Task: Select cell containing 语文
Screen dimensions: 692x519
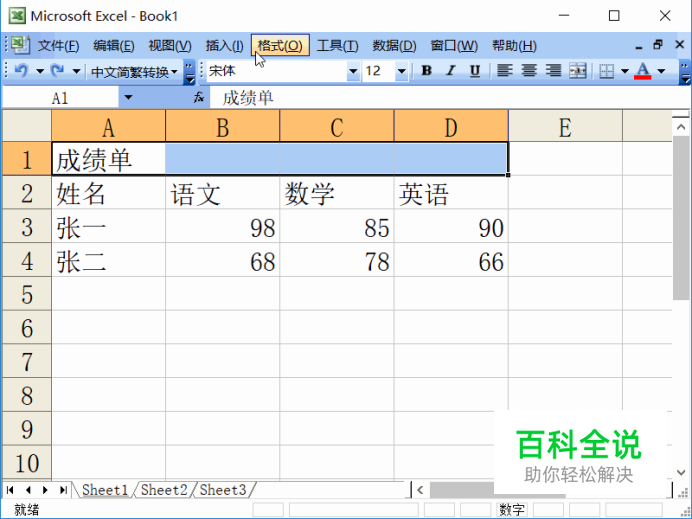Action: (x=222, y=193)
